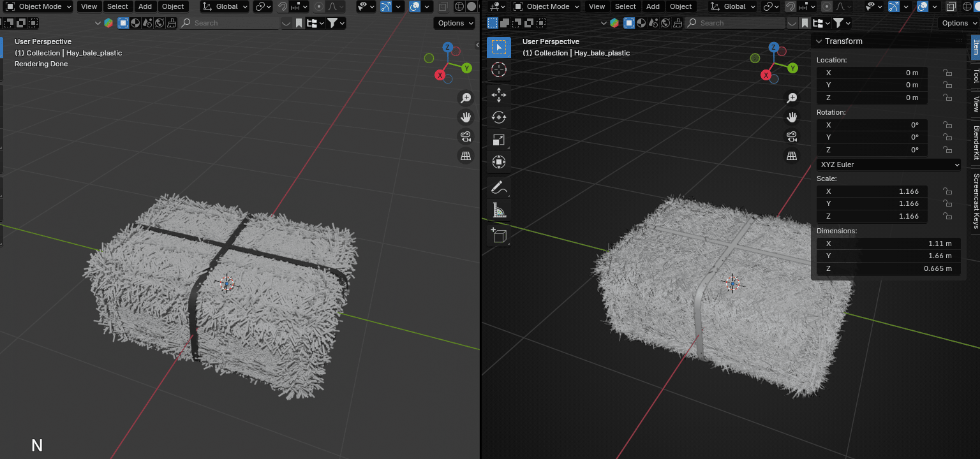980x459 pixels.
Task: Click the Dimensions Y value field
Action: pyautogui.click(x=888, y=256)
